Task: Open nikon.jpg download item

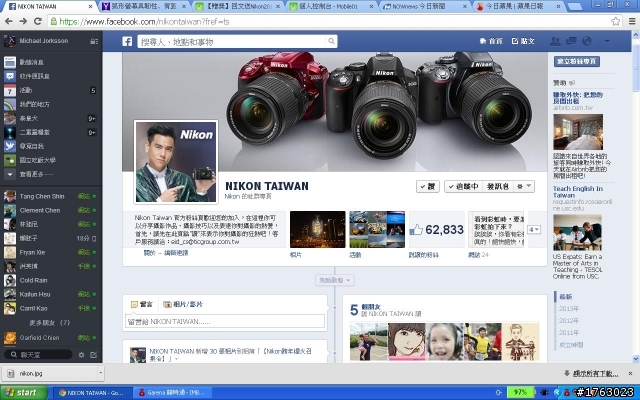Action: click(49, 373)
